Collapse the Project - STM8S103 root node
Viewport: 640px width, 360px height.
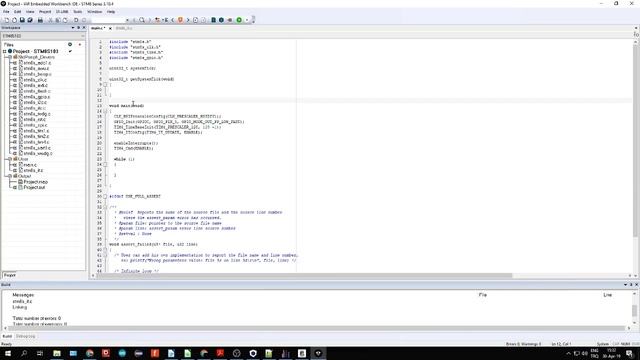(x=5, y=51)
